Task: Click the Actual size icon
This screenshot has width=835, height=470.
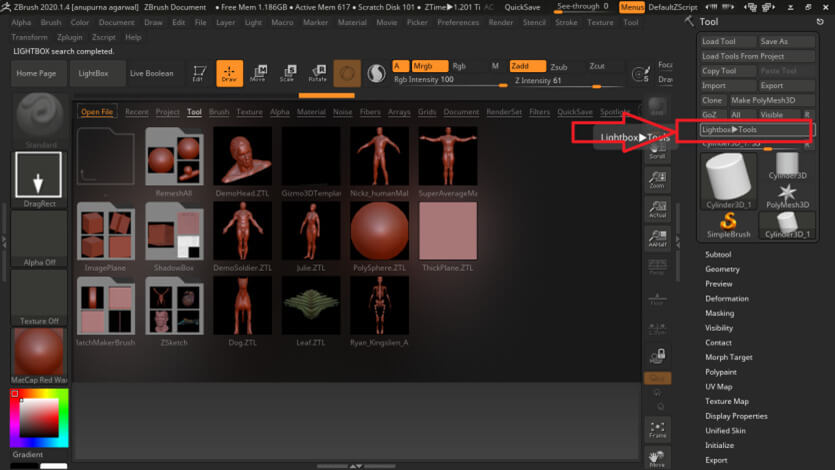Action: 657,209
